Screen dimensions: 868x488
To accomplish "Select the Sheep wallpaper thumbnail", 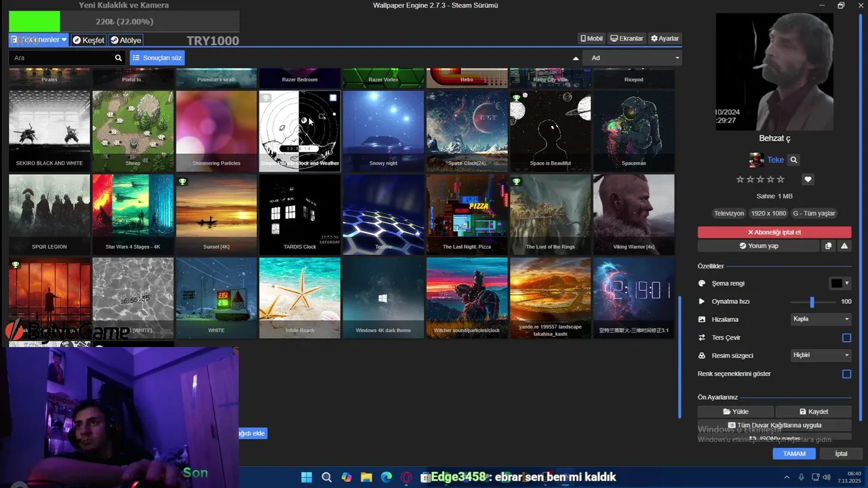I will coord(133,131).
